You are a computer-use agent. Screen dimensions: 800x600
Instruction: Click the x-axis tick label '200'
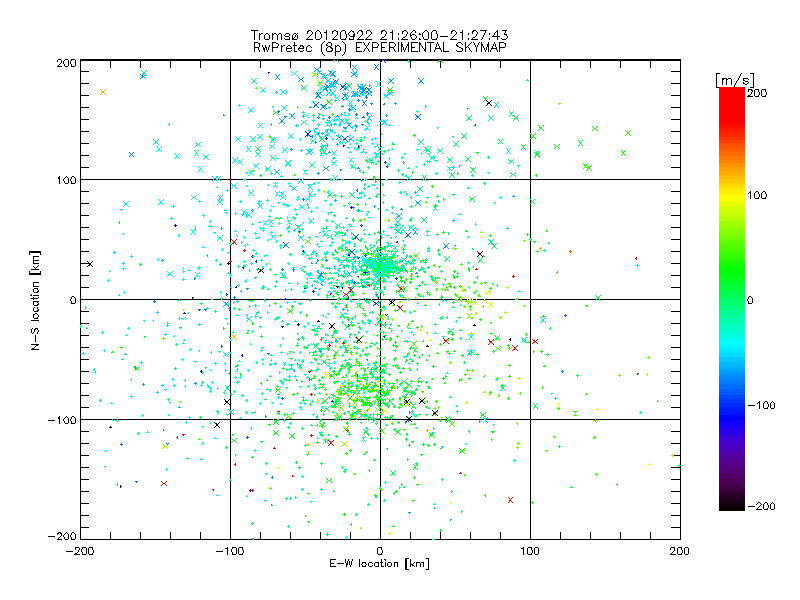(x=680, y=551)
